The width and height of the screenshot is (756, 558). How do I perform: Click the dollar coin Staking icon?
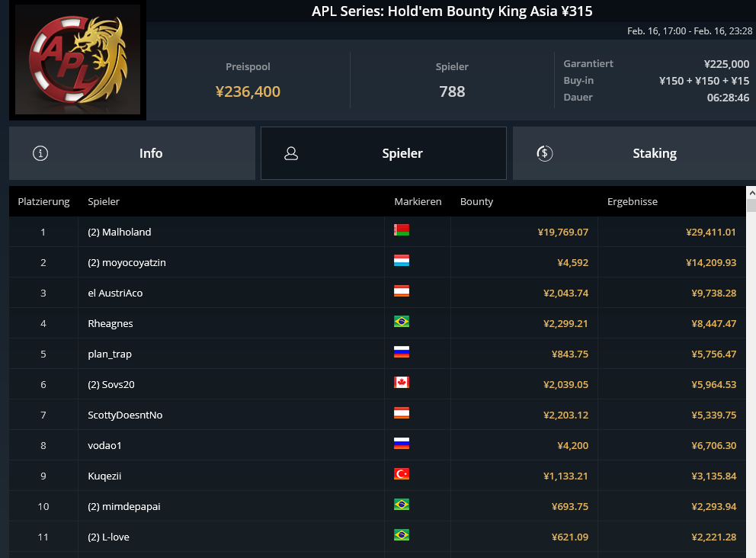[x=545, y=153]
